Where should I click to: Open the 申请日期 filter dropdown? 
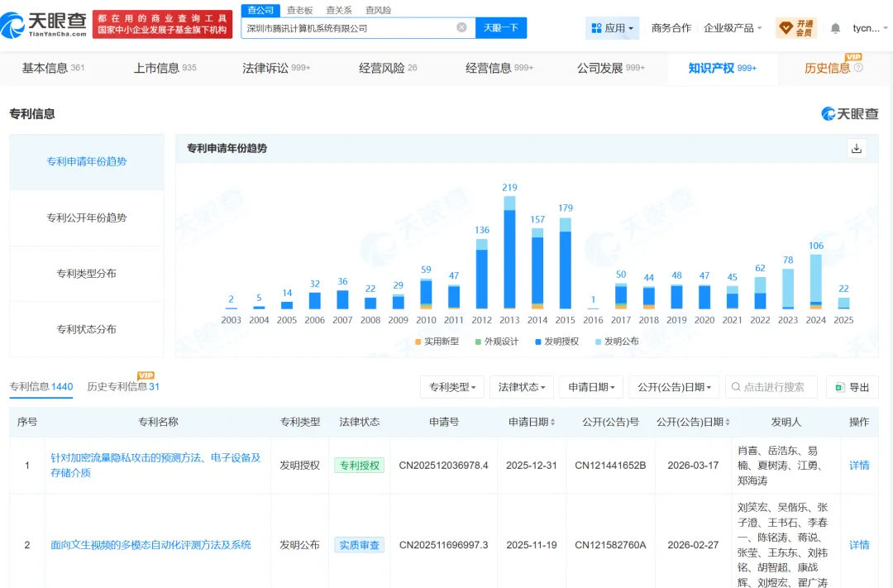pyautogui.click(x=591, y=387)
